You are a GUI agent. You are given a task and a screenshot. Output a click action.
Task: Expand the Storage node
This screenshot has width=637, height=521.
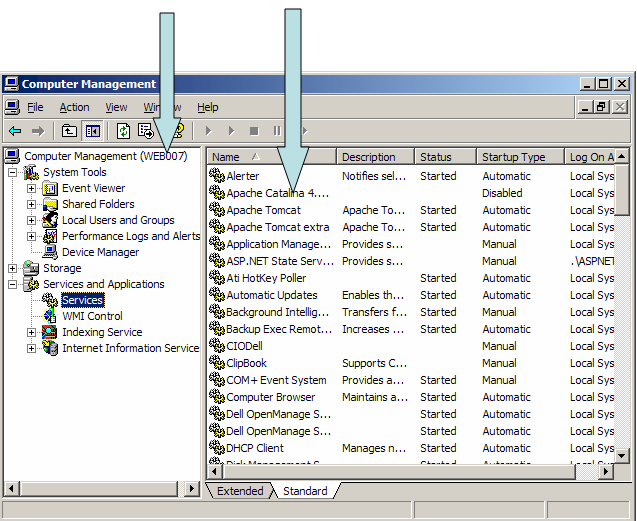point(13,268)
